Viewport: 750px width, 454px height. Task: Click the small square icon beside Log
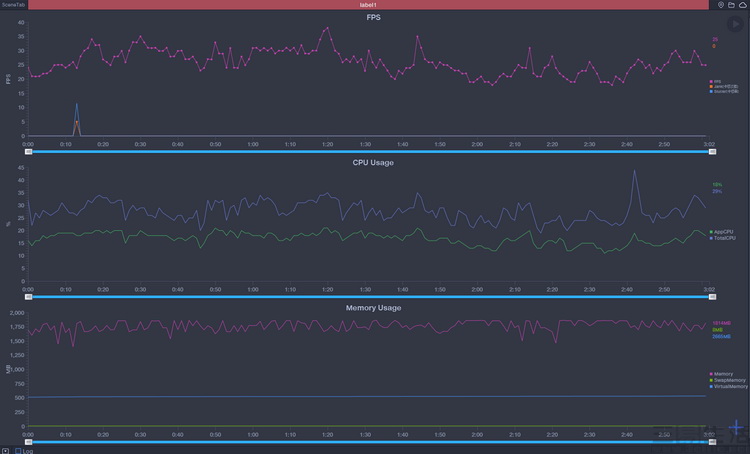click(5, 451)
